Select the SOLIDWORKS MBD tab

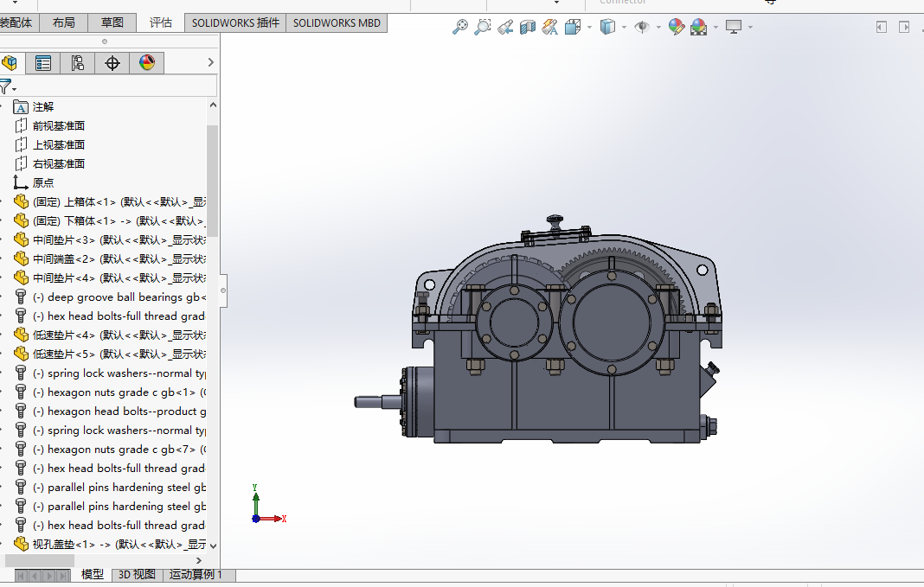pos(337,23)
